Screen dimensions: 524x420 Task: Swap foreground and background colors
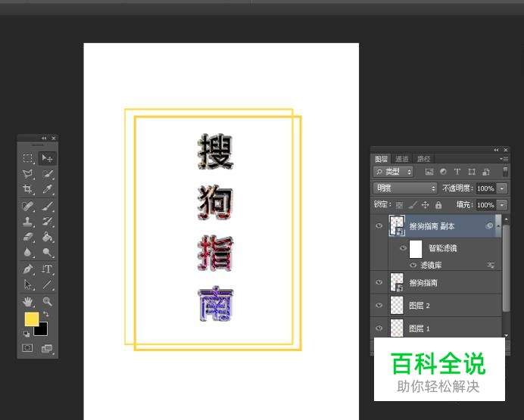45,315
